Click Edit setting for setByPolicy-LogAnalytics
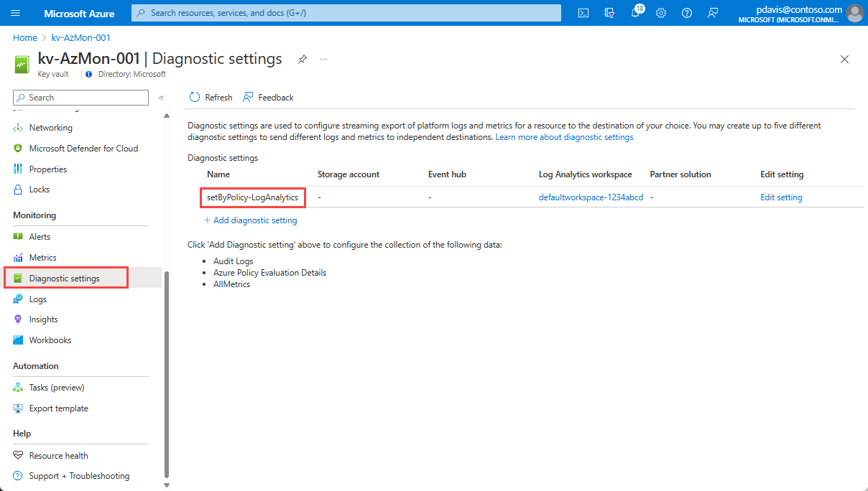 (781, 197)
